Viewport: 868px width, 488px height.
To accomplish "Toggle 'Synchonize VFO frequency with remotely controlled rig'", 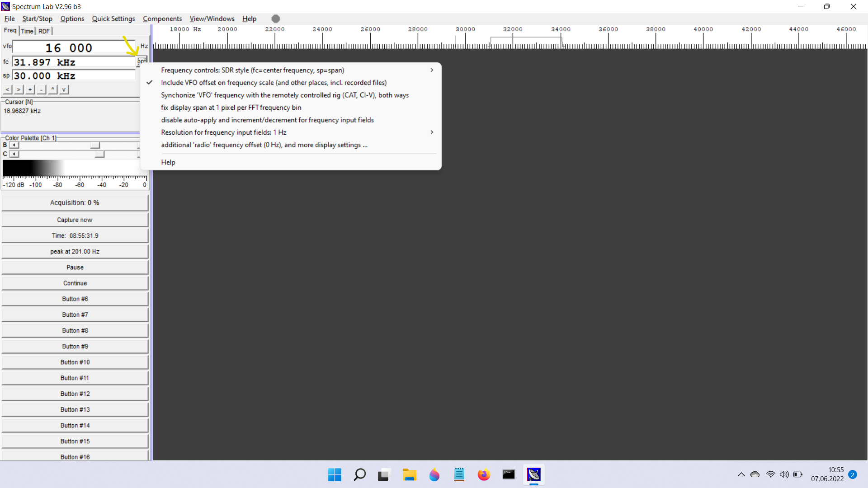I will click(291, 95).
